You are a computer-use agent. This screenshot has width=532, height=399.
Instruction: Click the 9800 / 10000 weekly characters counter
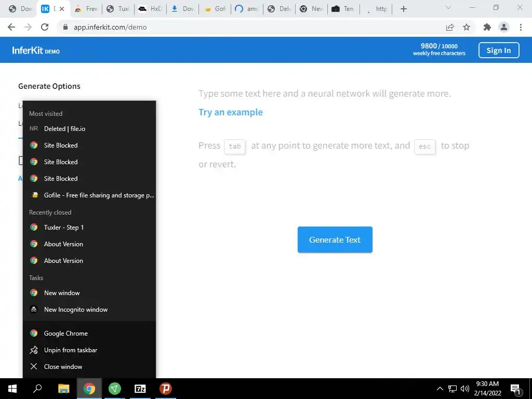439,49
